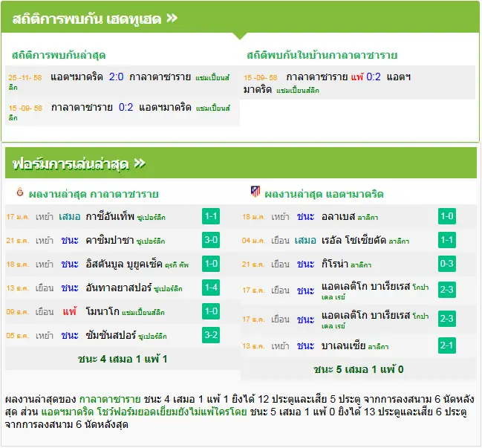The image size is (482, 448).
Task: Click team name โมนาโก
Action: [102, 311]
